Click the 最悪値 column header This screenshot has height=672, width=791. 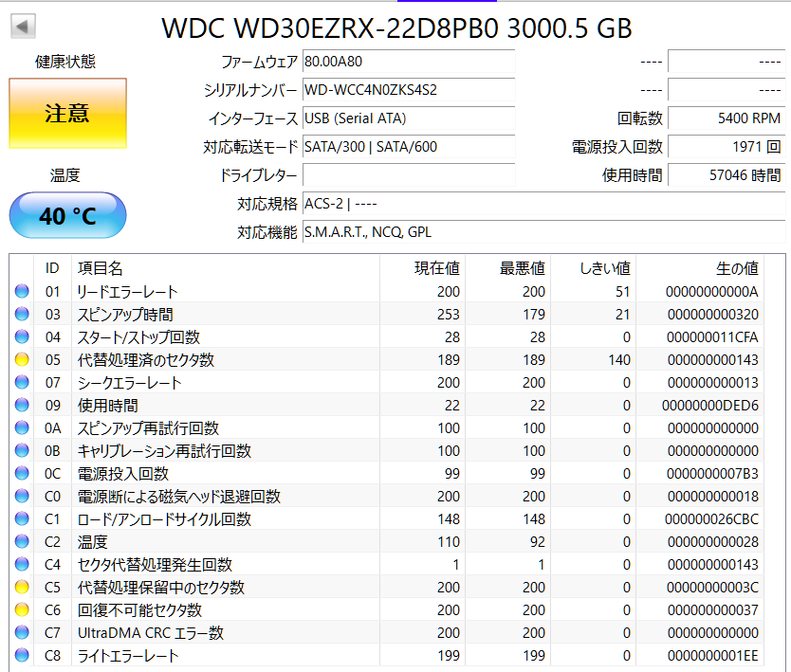point(507,268)
